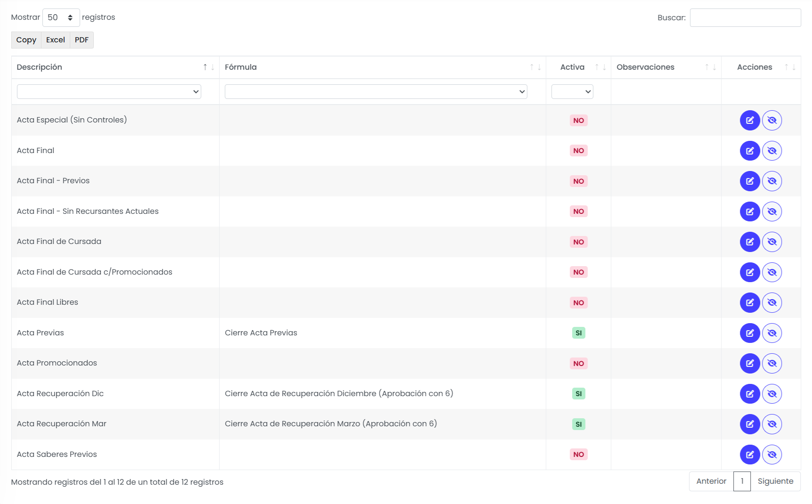Open the Descripción filter dropdown
Screen dimensions: 812x504
click(109, 92)
